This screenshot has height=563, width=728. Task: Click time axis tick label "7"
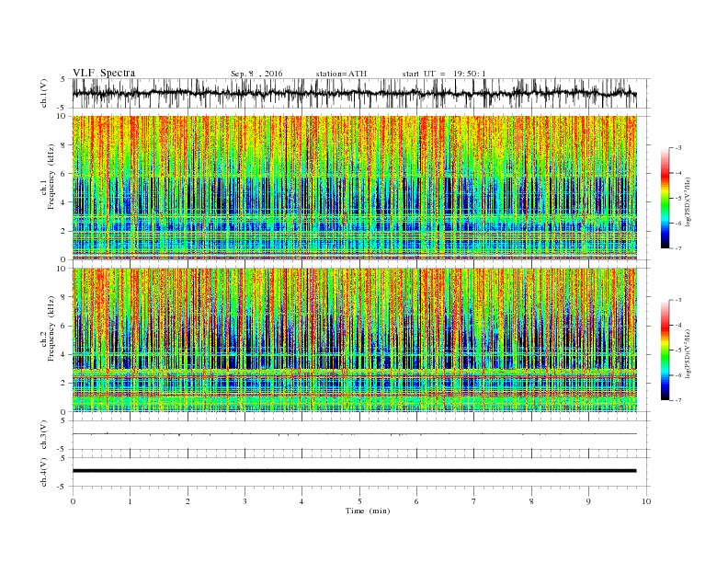[x=474, y=501]
